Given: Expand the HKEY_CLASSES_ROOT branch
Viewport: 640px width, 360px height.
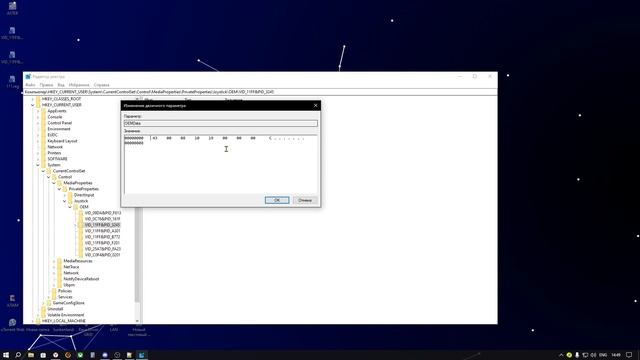Looking at the screenshot, I should (33, 99).
